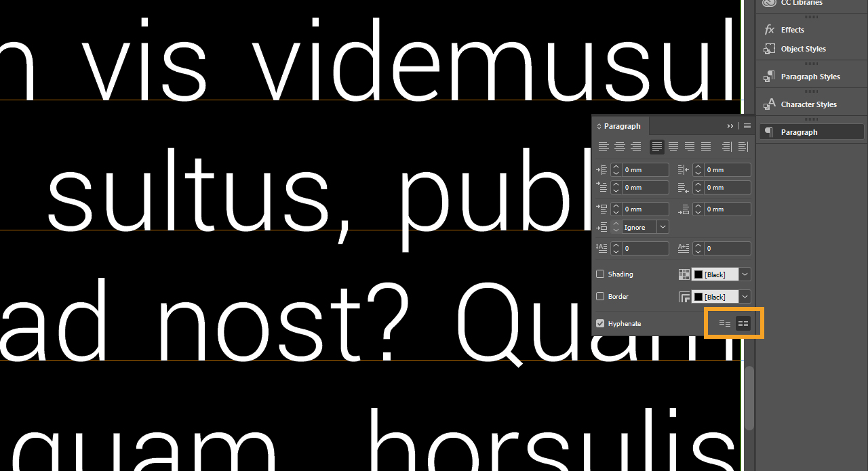Select Justify with last line aligned center

[x=673, y=146]
